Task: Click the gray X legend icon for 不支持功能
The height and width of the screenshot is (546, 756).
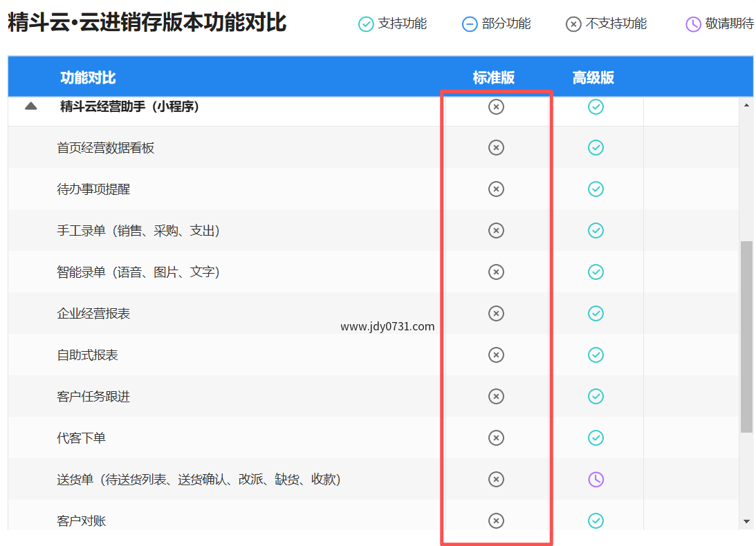Action: 573,24
